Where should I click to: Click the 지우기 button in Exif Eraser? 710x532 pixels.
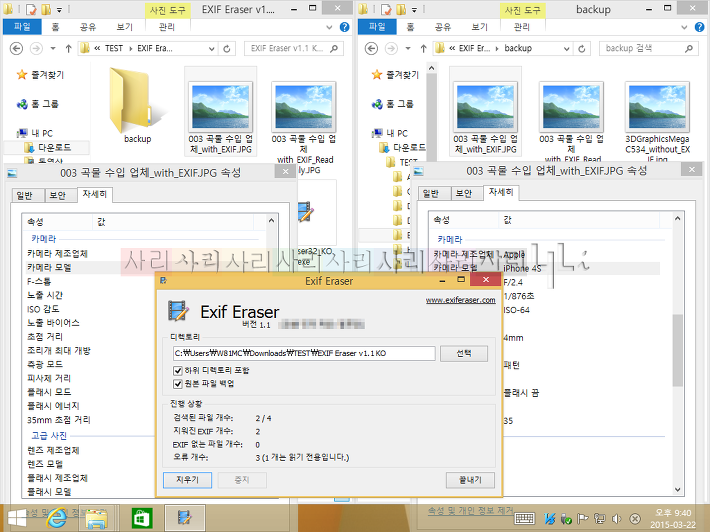pyautogui.click(x=187, y=479)
